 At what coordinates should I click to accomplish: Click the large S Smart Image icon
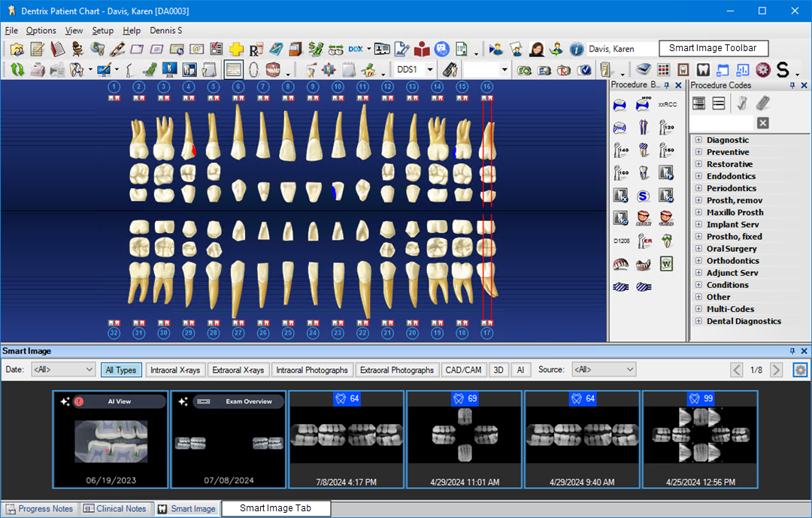pyautogui.click(x=783, y=69)
